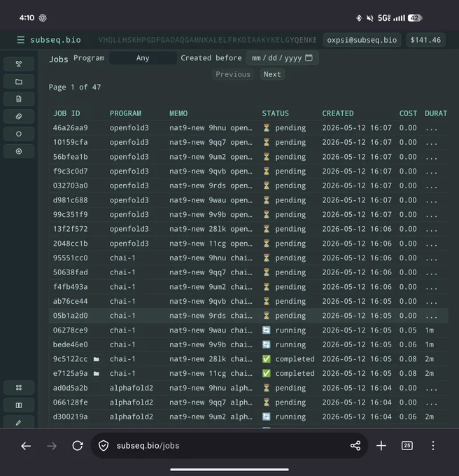Screen dimensions: 459x476
Task: Open results folder icon for job 9c5122cc
Action: [97, 359]
